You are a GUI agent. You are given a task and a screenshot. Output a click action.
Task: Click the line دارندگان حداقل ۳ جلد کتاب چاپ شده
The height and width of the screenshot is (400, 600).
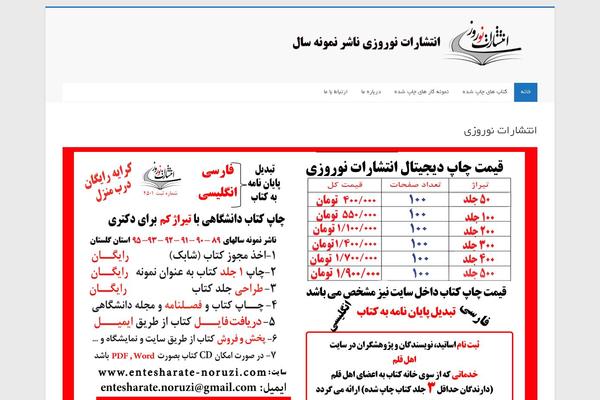click(x=404, y=389)
